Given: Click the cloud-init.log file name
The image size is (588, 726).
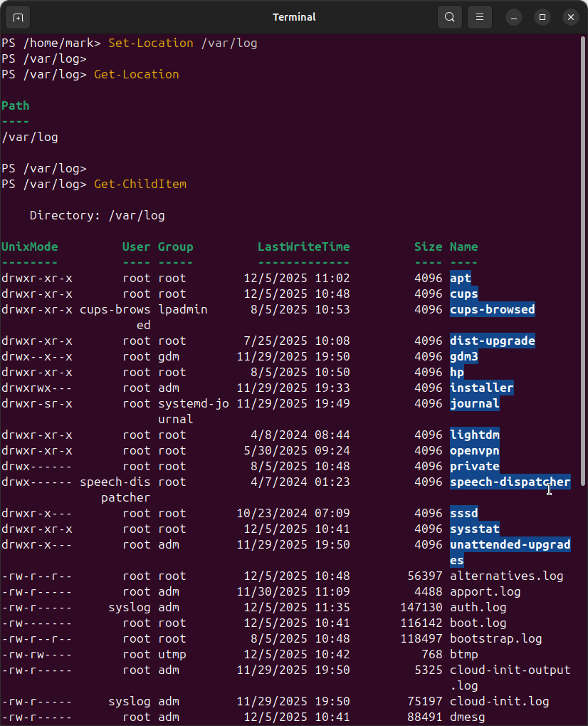Looking at the screenshot, I should click(x=499, y=701).
